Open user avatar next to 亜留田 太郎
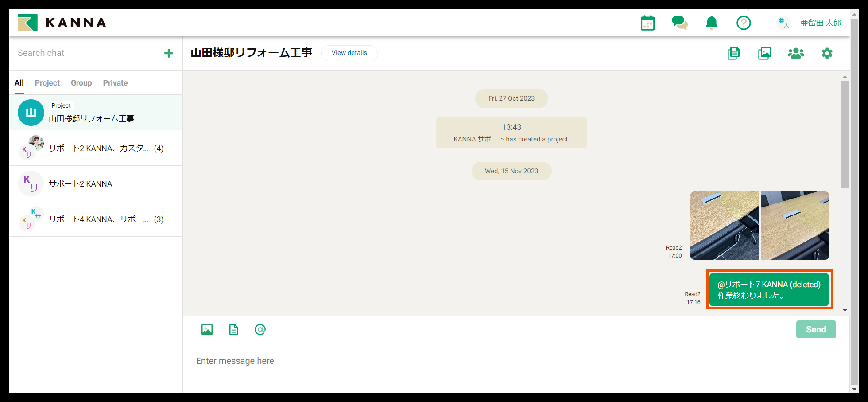Viewport: 868px width, 402px height. tap(784, 23)
